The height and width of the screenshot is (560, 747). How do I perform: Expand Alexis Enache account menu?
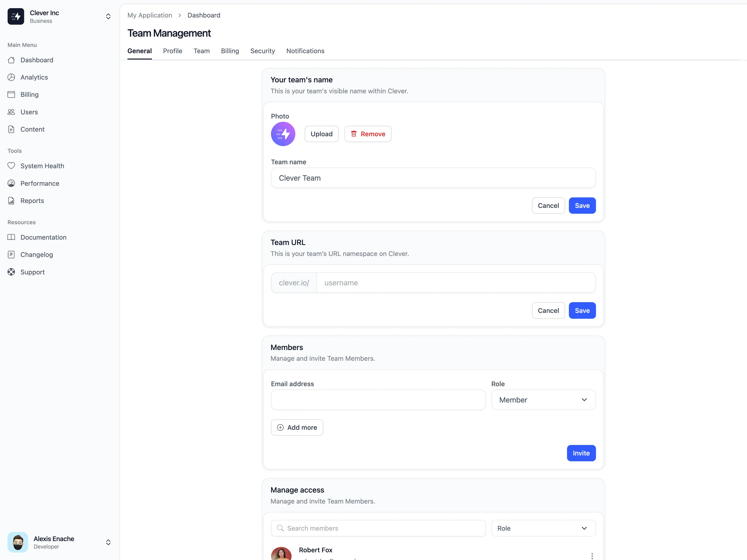108,542
